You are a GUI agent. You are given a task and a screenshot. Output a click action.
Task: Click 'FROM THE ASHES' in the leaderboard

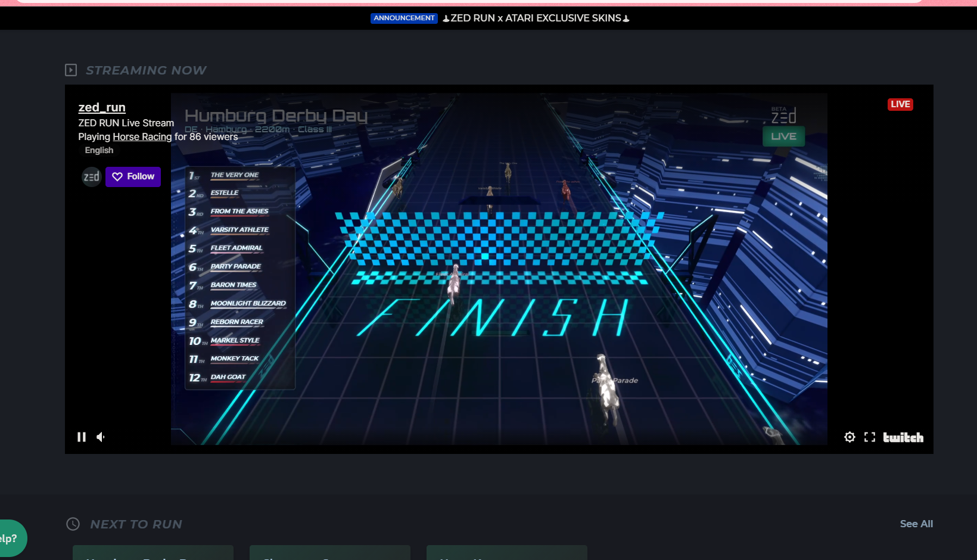[239, 211]
